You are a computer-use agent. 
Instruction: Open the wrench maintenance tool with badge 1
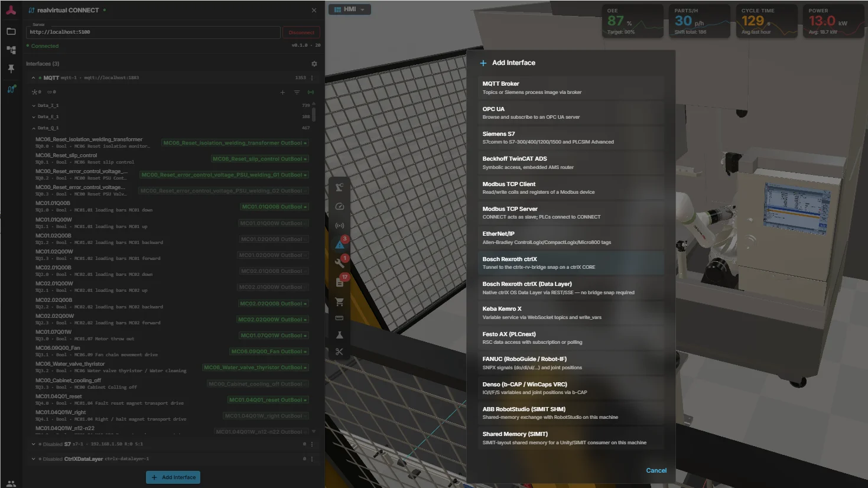coord(340,263)
